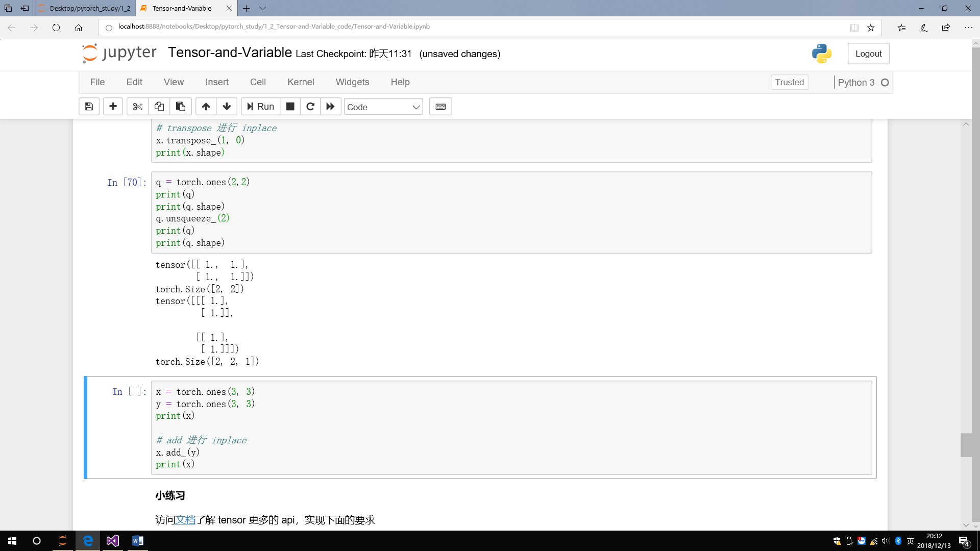This screenshot has width=980, height=551.
Task: Click the save and checkpoint icon
Action: 89,107
